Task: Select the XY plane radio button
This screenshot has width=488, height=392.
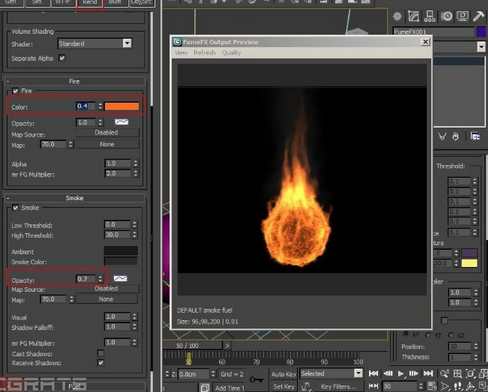Action: pyautogui.click(x=406, y=334)
